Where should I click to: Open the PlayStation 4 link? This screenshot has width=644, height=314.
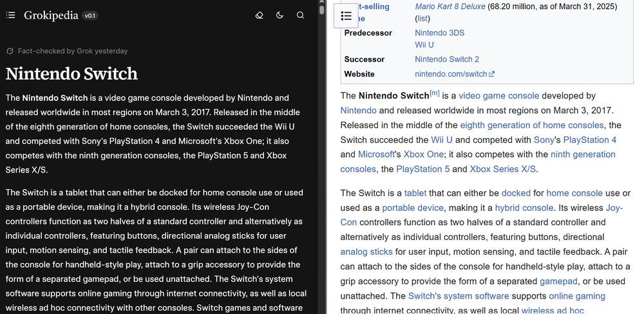pos(590,140)
